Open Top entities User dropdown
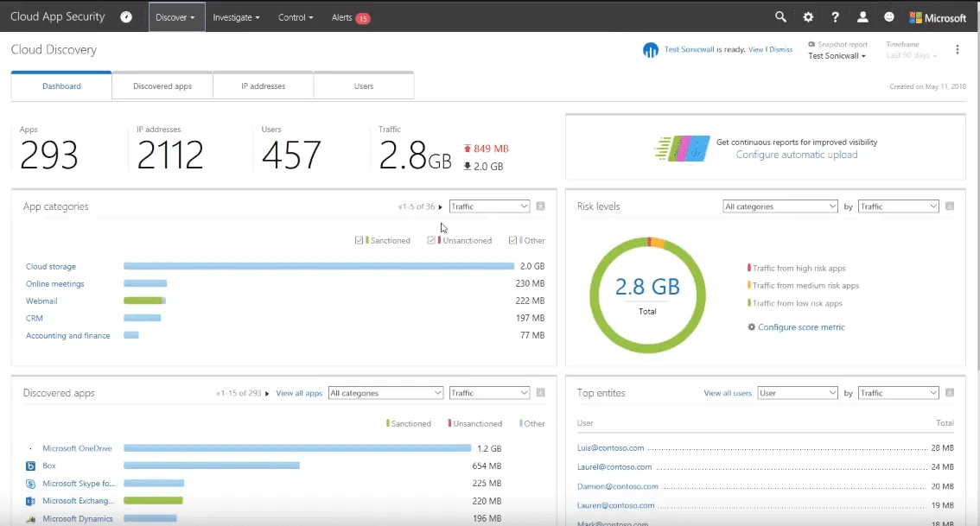This screenshot has height=526, width=980. point(798,393)
